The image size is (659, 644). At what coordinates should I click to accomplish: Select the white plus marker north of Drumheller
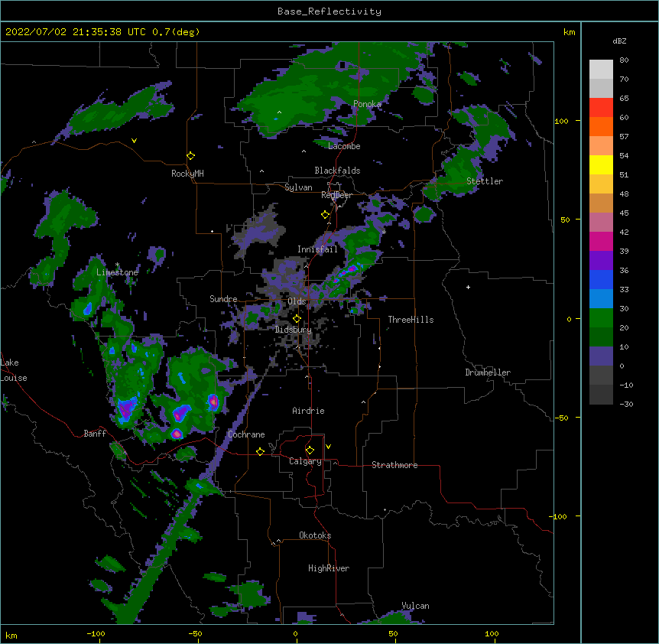pyautogui.click(x=468, y=287)
